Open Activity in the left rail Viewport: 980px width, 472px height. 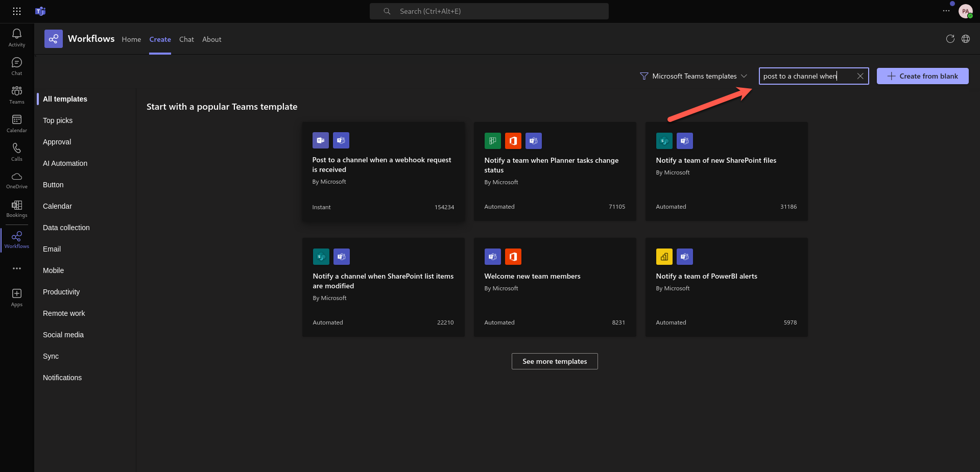click(17, 38)
